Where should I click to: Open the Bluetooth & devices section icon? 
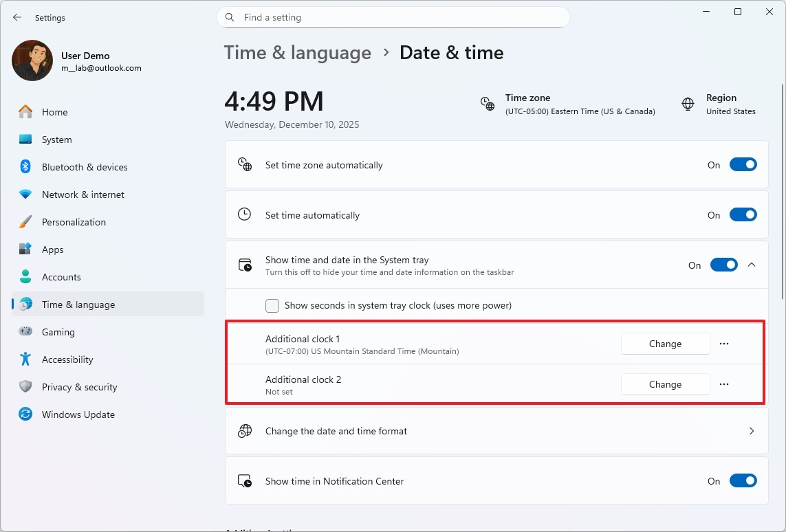(x=25, y=166)
